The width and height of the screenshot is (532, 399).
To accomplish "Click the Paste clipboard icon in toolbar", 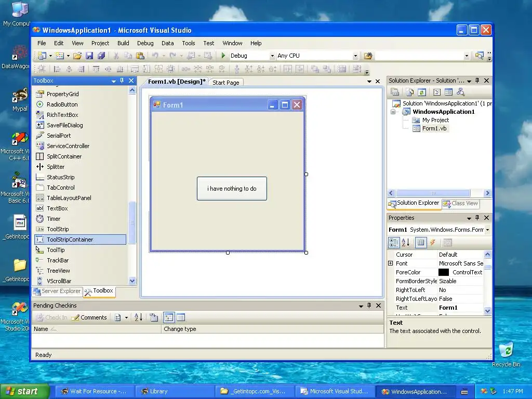I will (140, 56).
